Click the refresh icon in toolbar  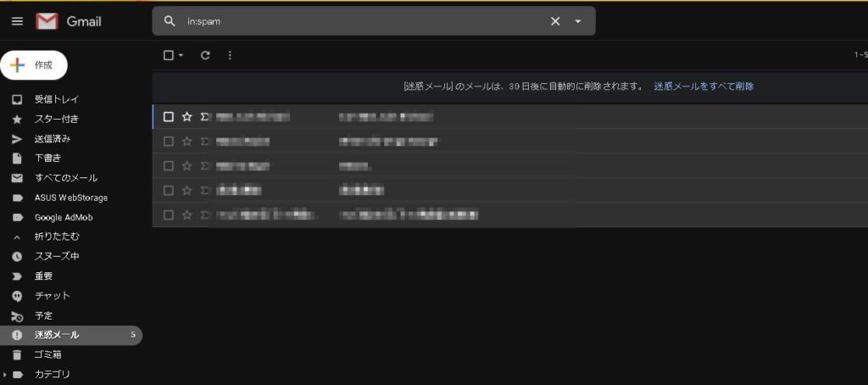205,55
